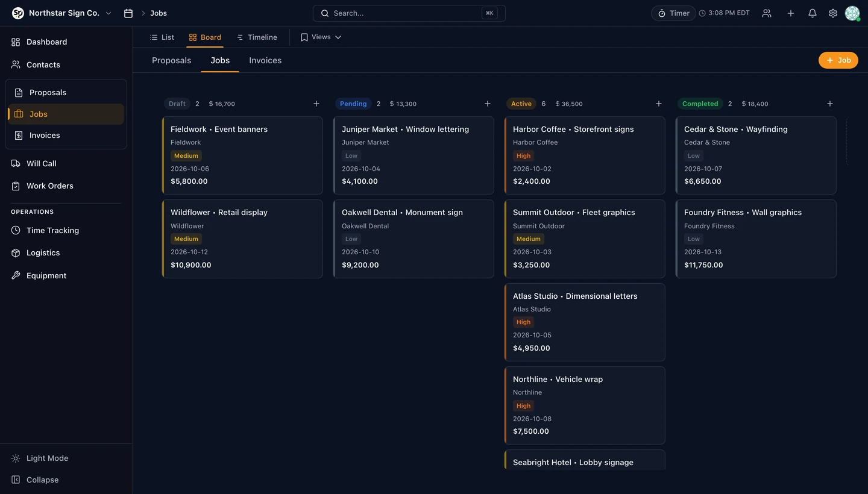The image size is (868, 494).
Task: Open the Foundry Fitness Wall graphics card
Action: [x=756, y=239]
